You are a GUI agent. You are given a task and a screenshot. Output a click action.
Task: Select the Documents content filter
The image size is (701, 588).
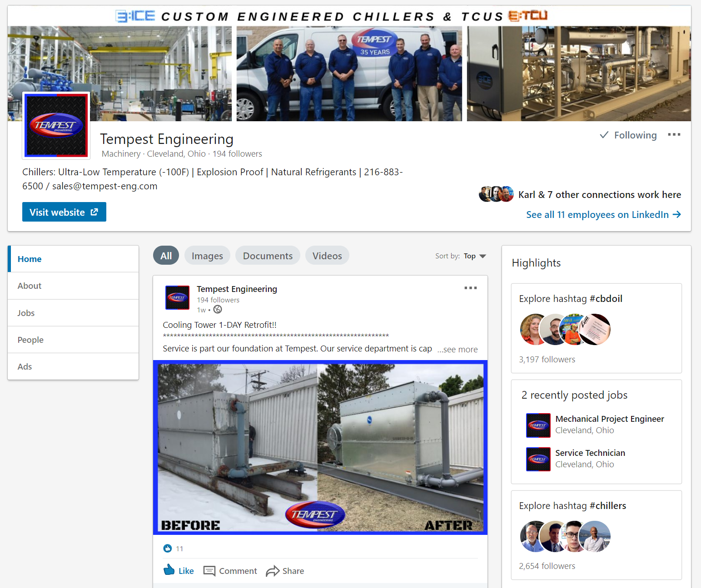(267, 255)
